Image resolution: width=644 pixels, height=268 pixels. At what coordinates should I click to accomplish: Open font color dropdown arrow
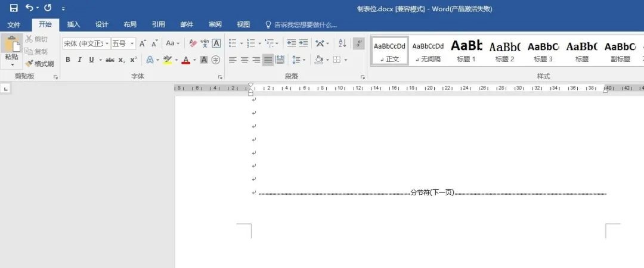click(x=194, y=60)
